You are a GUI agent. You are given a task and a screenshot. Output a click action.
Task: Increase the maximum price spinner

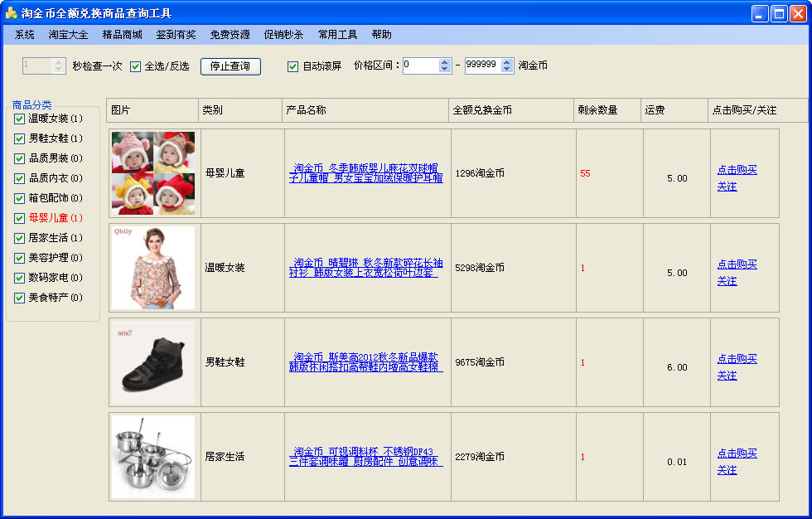pyautogui.click(x=507, y=62)
